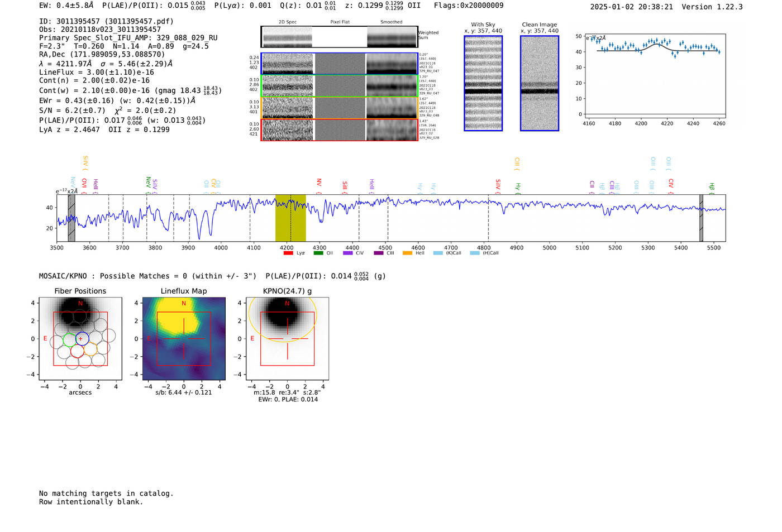Screen dimensions: 782x532
Task: Click the EW: 0.4±5.8Å header value
Action: click(66, 5)
